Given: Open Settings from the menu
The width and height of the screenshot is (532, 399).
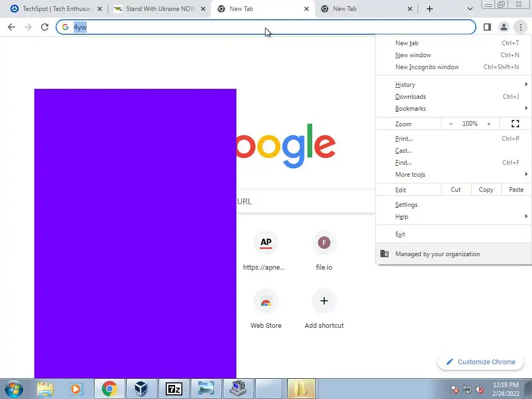Looking at the screenshot, I should (454, 205).
